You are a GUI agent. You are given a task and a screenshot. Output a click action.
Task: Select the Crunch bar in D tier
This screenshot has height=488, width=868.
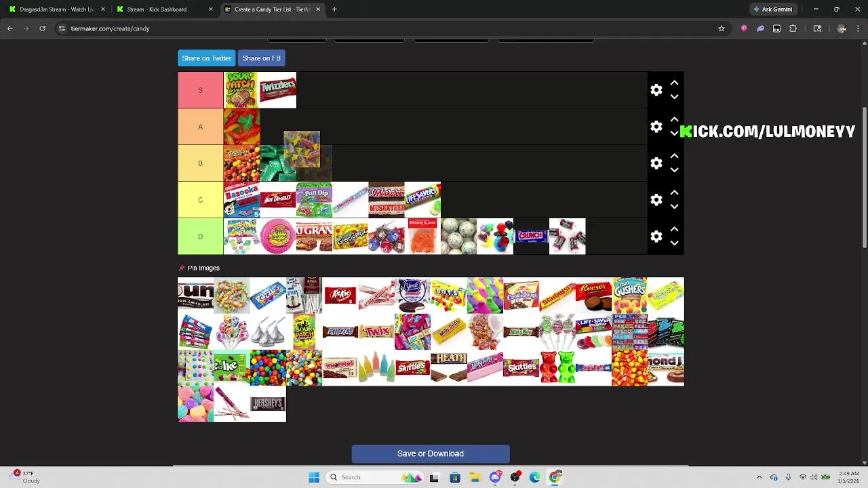531,237
